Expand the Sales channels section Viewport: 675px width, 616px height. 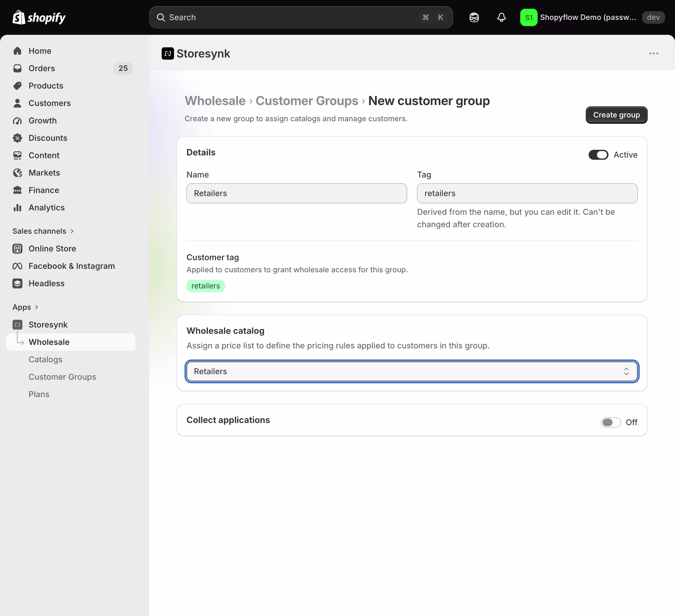[43, 231]
